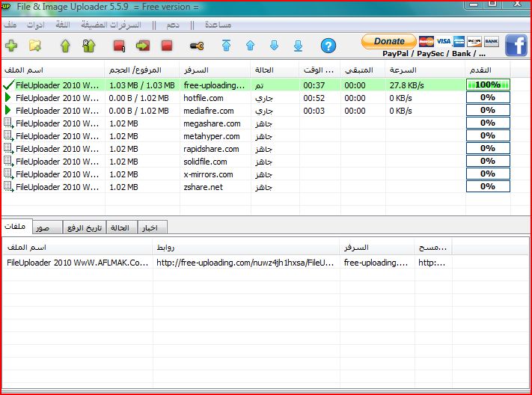The height and width of the screenshot is (395, 532).
Task: Click the روابط column header in lower panel
Action: [246, 248]
